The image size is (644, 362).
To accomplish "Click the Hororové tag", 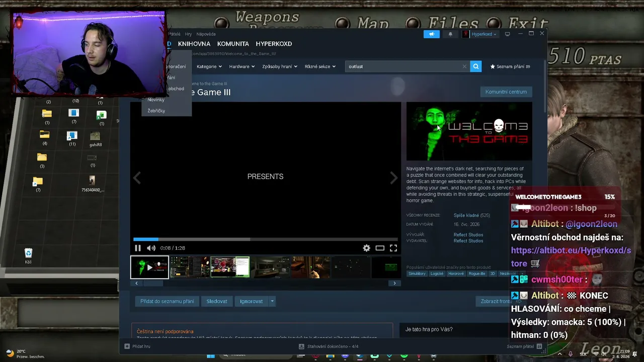I will point(456,274).
